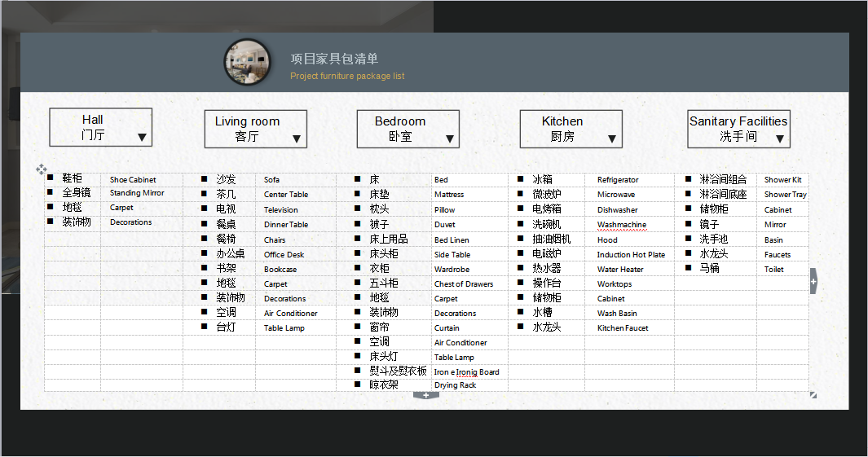The width and height of the screenshot is (868, 457).
Task: Click the bullet square beside 晾衣架
Action: (358, 384)
